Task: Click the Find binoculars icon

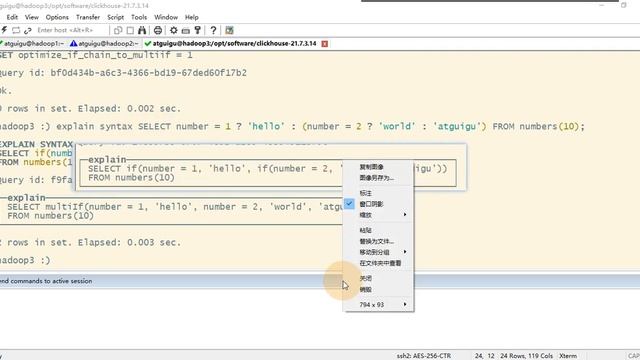Action: (142, 30)
